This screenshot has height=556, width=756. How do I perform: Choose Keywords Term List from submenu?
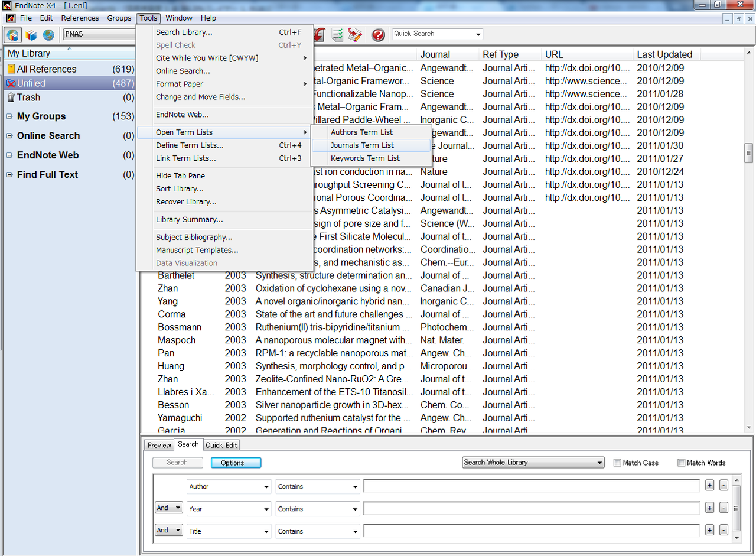[371, 158]
